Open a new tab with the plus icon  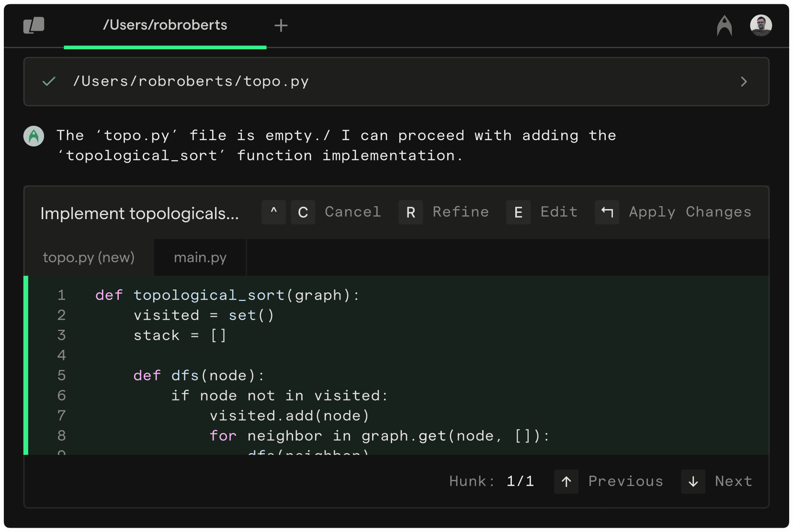pyautogui.click(x=281, y=25)
